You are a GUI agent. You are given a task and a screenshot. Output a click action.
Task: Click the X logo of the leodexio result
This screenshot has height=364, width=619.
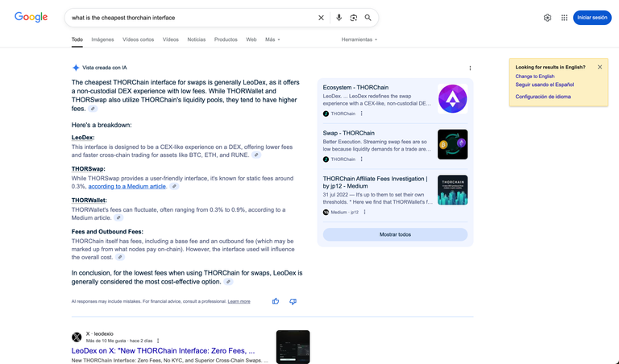77,337
